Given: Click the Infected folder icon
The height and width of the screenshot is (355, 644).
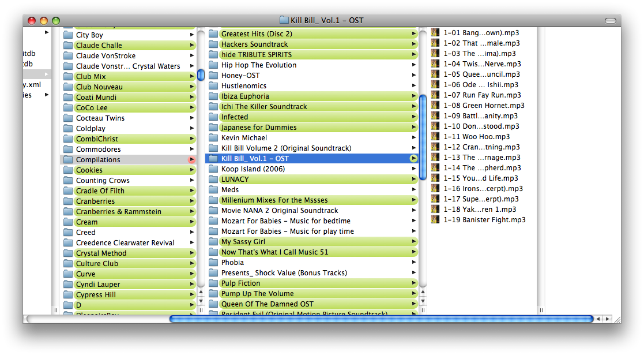Looking at the screenshot, I should 213,117.
